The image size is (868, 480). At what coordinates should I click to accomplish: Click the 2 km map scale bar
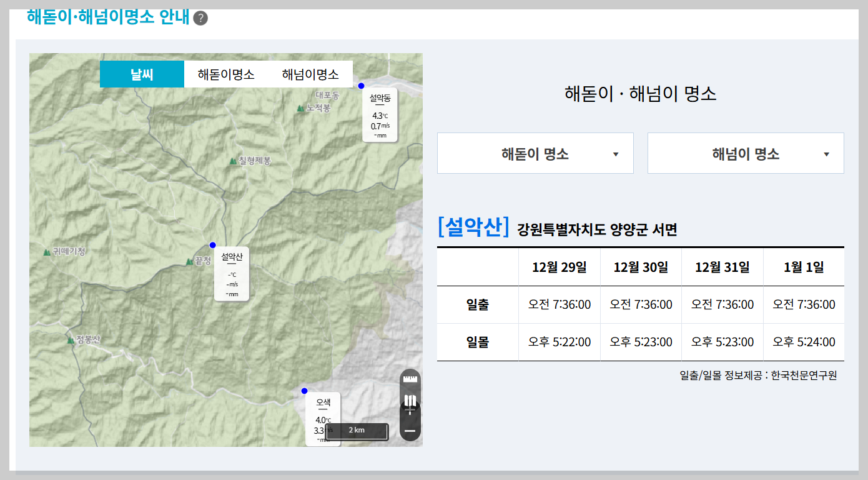pyautogui.click(x=357, y=431)
